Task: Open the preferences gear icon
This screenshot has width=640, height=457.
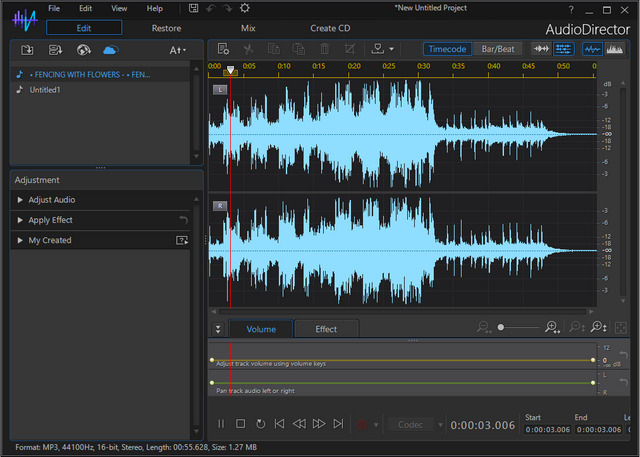Action: point(245,8)
